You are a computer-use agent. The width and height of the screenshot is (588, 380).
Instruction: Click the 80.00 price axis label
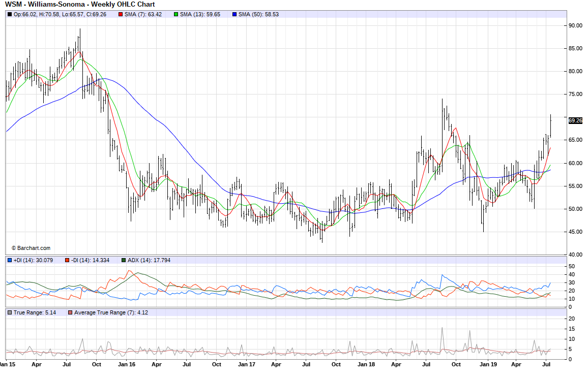pos(576,71)
